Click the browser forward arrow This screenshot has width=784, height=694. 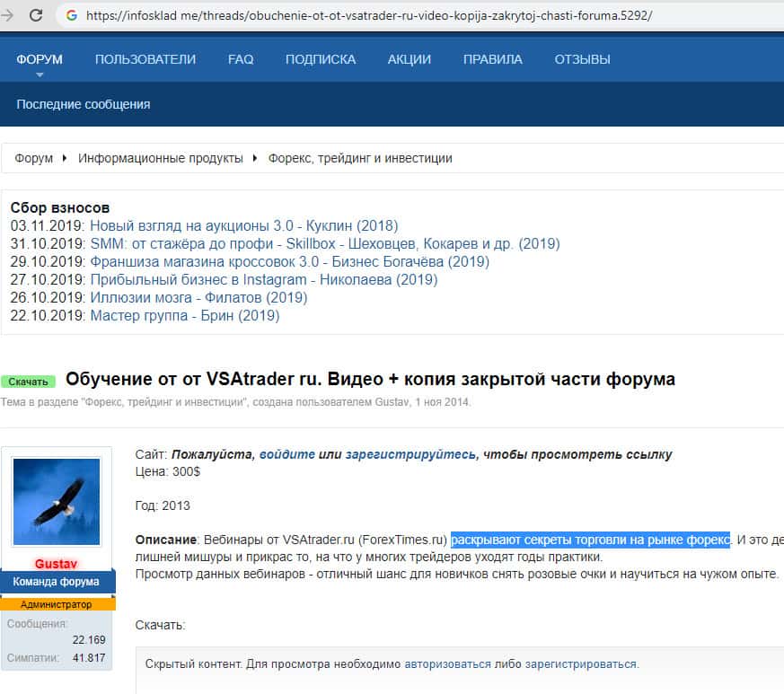6,15
